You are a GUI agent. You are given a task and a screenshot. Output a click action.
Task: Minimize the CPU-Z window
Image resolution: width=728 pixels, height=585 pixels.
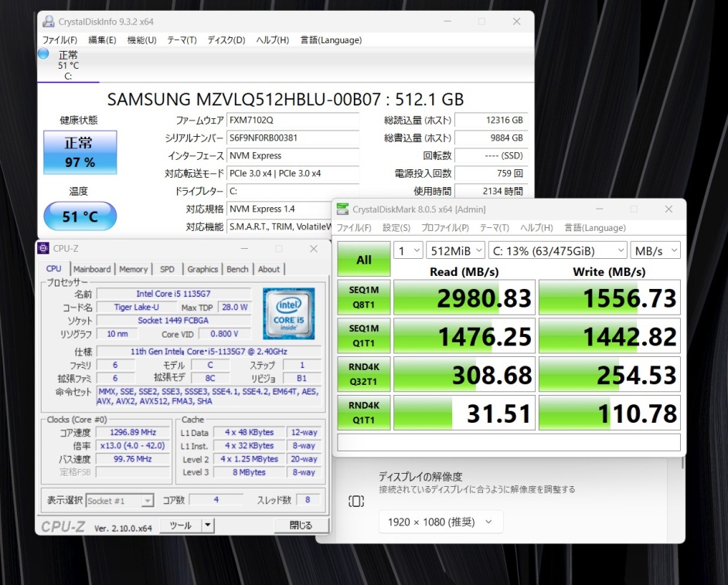244,248
